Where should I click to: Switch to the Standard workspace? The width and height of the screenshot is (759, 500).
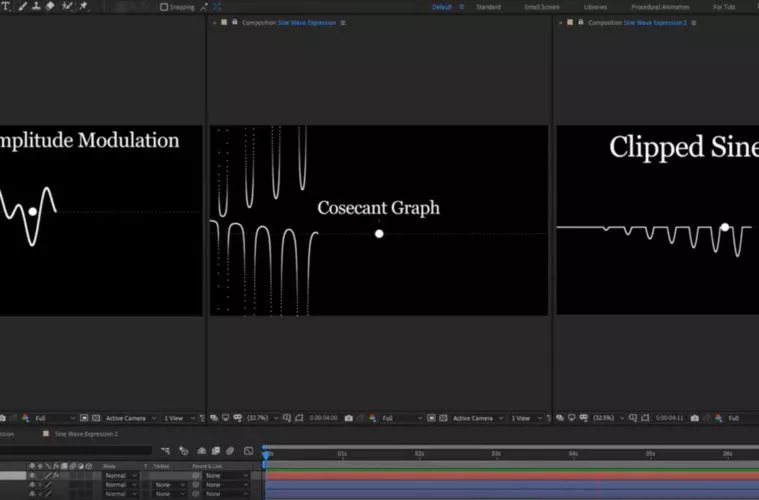coord(488,7)
